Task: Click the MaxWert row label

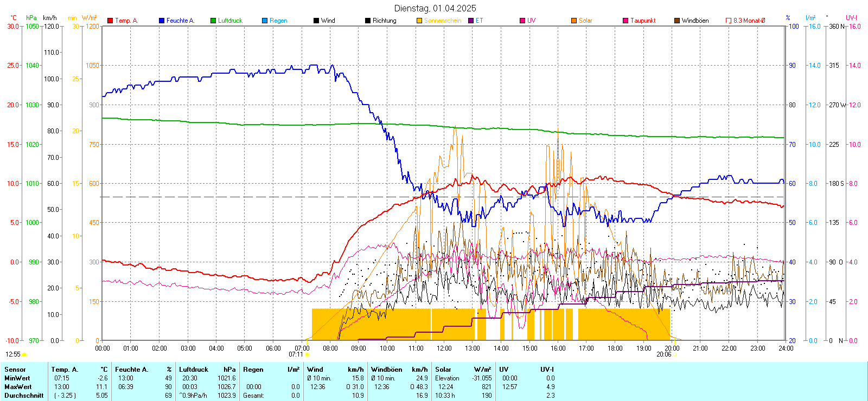Action: coord(18,387)
